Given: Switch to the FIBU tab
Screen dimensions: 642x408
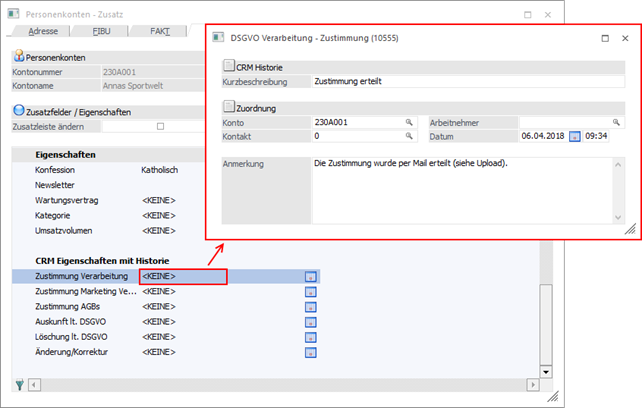Looking at the screenshot, I should [100, 32].
